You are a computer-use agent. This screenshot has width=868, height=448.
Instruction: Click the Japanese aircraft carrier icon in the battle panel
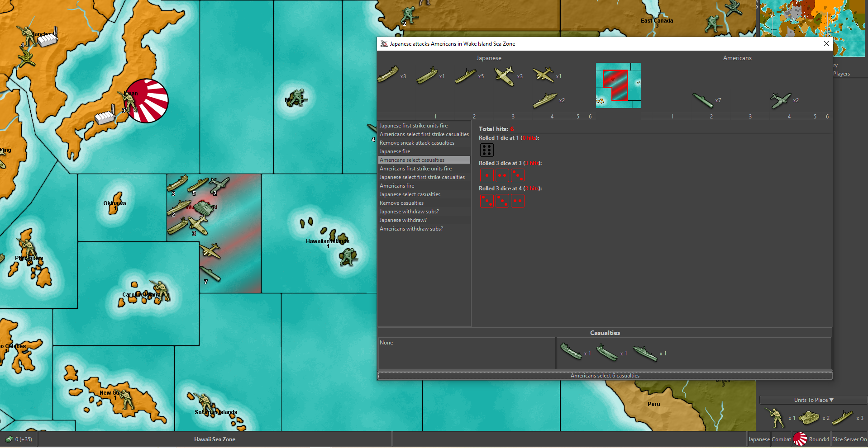(x=426, y=75)
